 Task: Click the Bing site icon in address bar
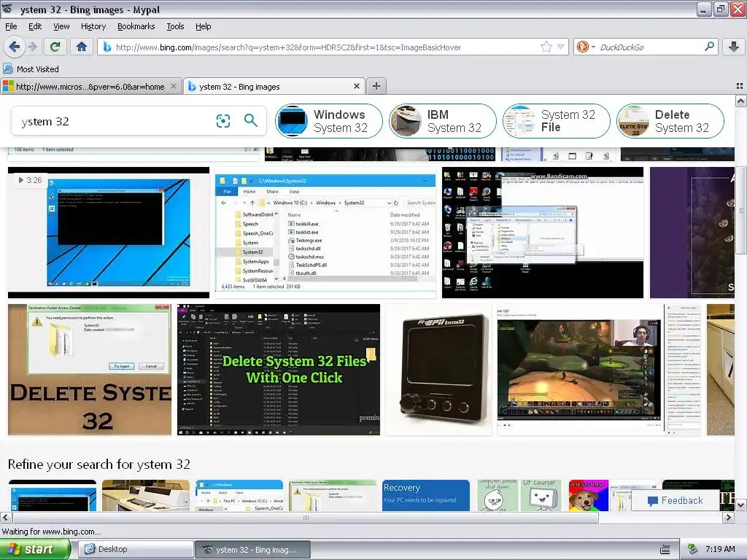pyautogui.click(x=107, y=47)
